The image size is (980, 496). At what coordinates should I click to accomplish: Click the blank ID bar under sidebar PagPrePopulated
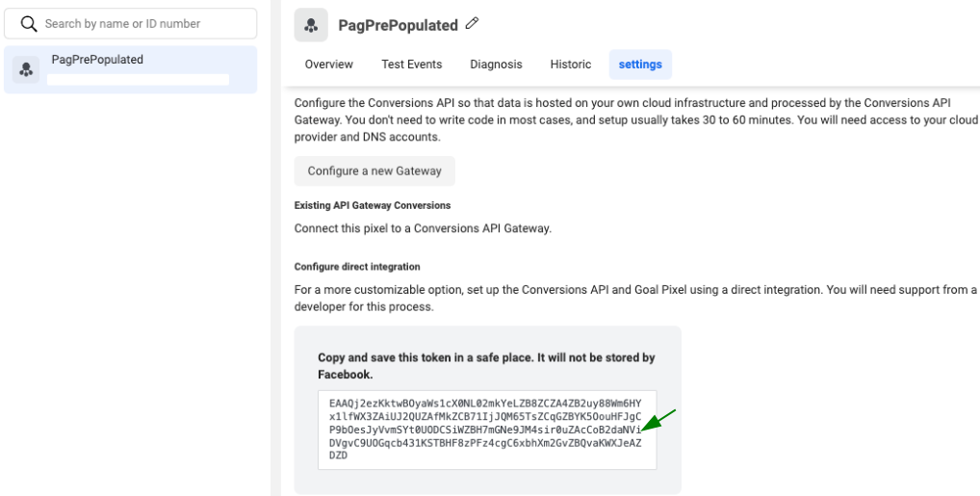[x=138, y=79]
